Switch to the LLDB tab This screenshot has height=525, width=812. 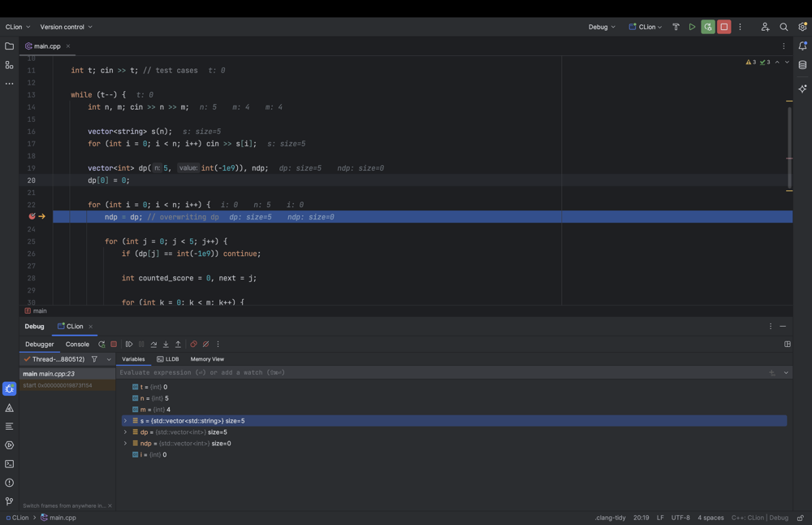point(168,359)
